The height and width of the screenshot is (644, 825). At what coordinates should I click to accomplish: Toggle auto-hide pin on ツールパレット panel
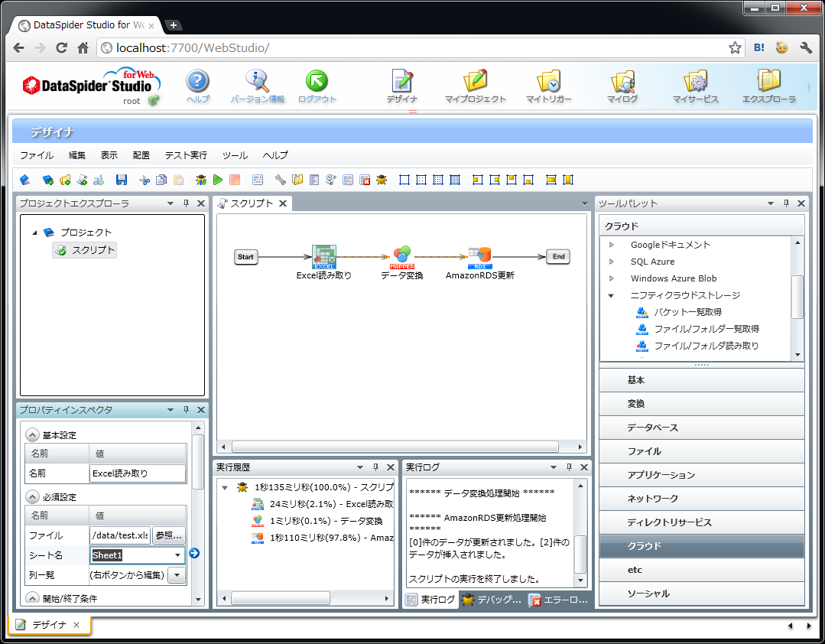784,203
